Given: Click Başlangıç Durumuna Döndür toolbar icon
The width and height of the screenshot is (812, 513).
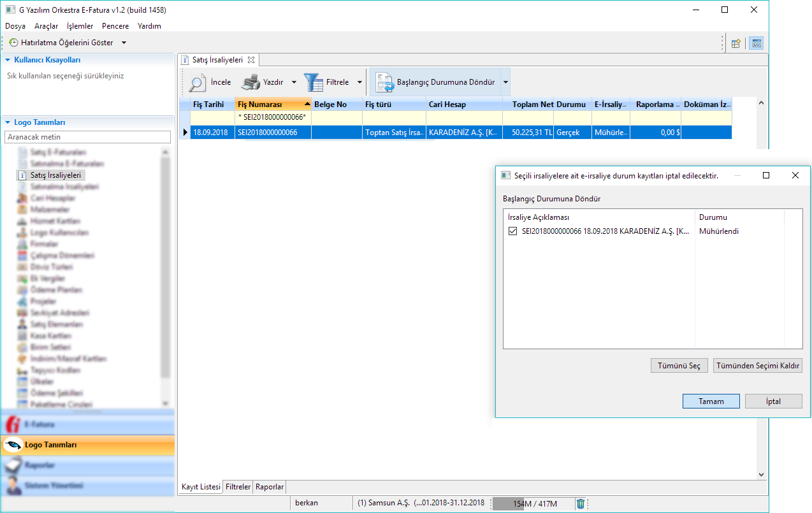Looking at the screenshot, I should point(384,82).
